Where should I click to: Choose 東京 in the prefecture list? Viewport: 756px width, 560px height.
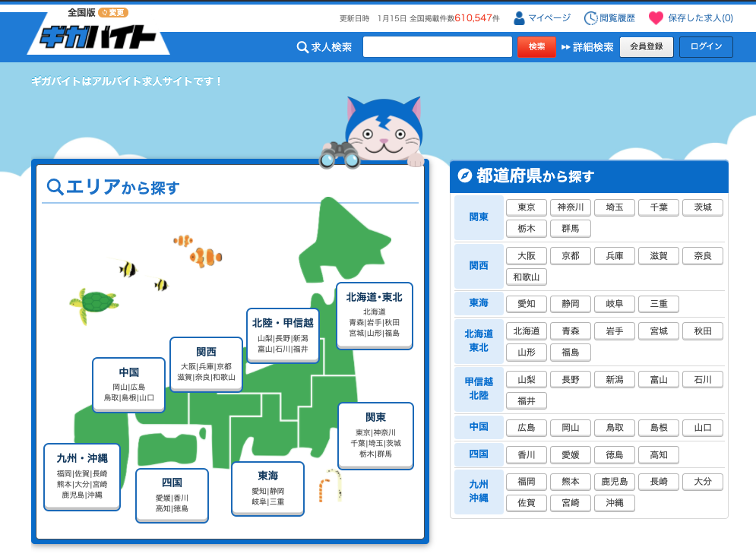527,207
